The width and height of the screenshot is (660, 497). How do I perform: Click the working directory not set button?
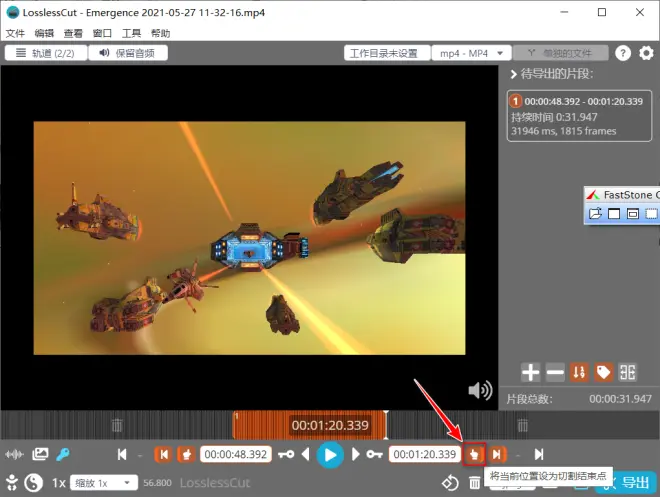[x=387, y=53]
